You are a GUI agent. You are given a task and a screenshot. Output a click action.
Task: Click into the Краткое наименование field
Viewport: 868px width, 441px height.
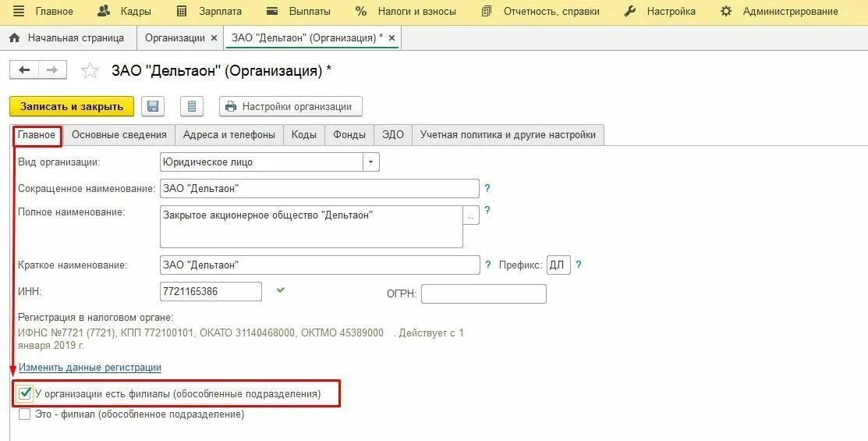pyautogui.click(x=320, y=265)
